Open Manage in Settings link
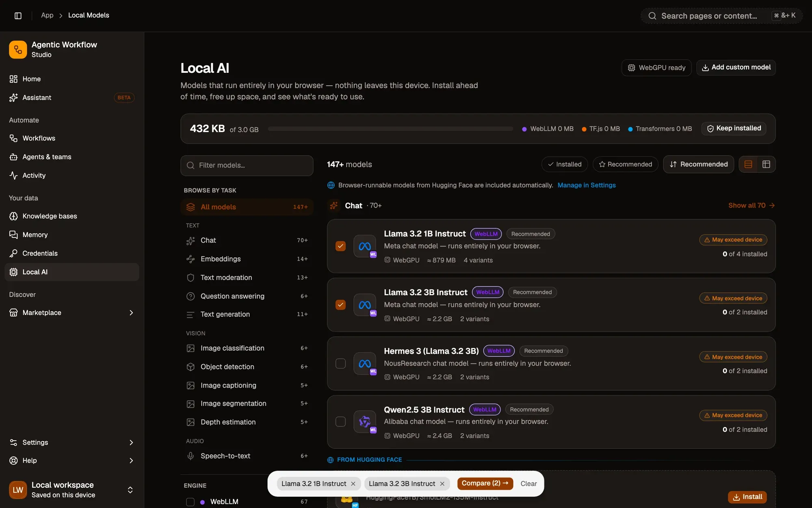This screenshot has width=812, height=508. click(x=586, y=185)
